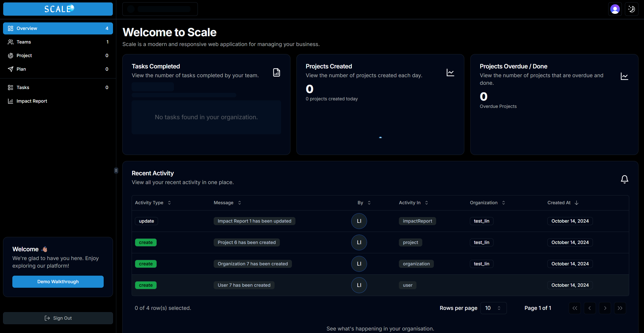Click LI avatar in User 7 row
Screen dimensions: 644x333
point(359,285)
